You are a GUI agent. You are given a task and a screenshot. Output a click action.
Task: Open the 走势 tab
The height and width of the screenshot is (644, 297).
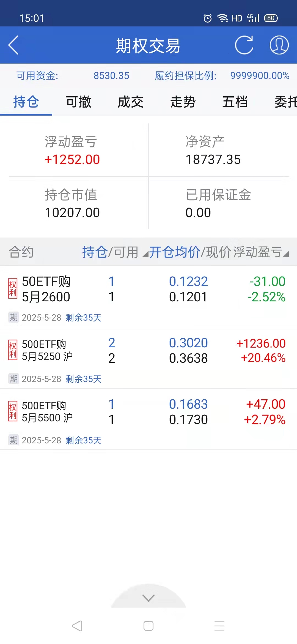pyautogui.click(x=183, y=102)
